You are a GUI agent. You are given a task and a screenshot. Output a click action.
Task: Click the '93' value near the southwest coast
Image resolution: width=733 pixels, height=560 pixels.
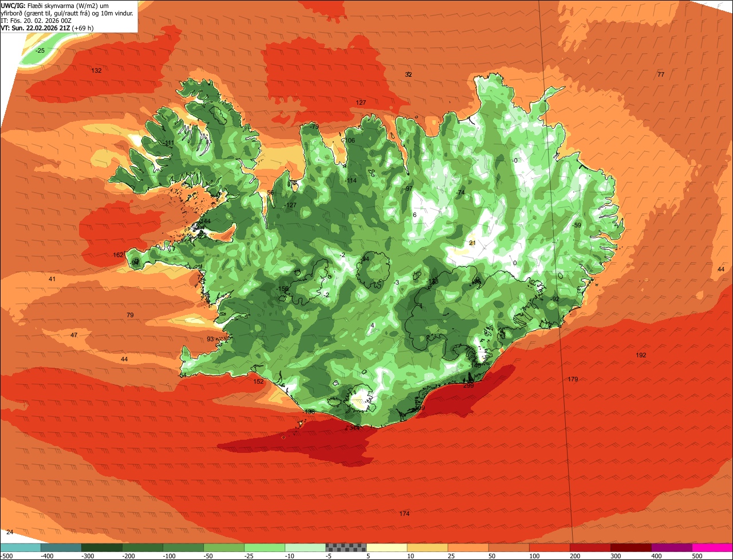tap(210, 340)
